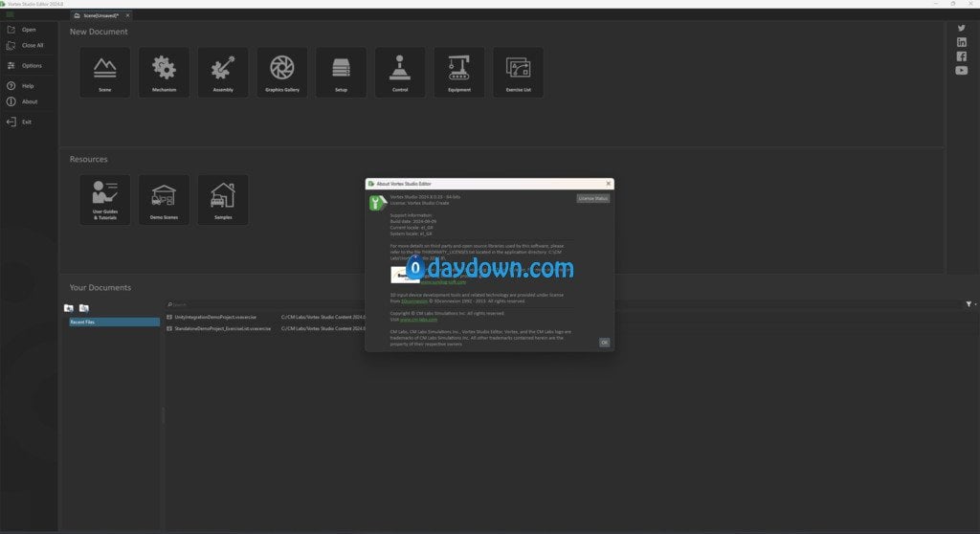Select Recent Files in documents list

click(115, 322)
